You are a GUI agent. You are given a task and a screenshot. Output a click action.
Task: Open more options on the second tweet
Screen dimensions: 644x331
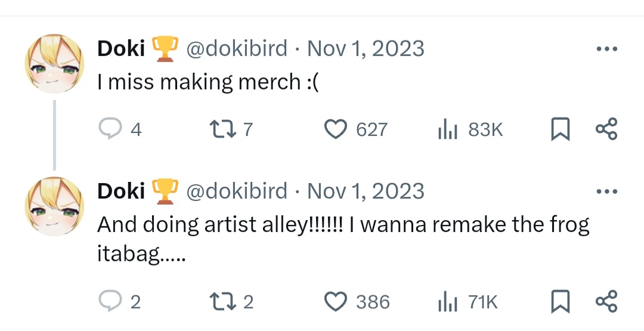point(606,191)
